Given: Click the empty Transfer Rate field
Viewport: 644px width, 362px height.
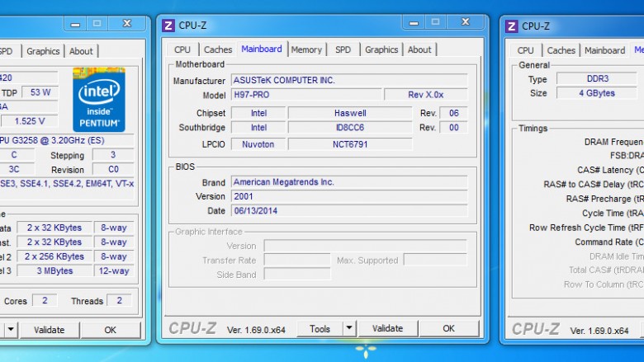Looking at the screenshot, I should [297, 260].
